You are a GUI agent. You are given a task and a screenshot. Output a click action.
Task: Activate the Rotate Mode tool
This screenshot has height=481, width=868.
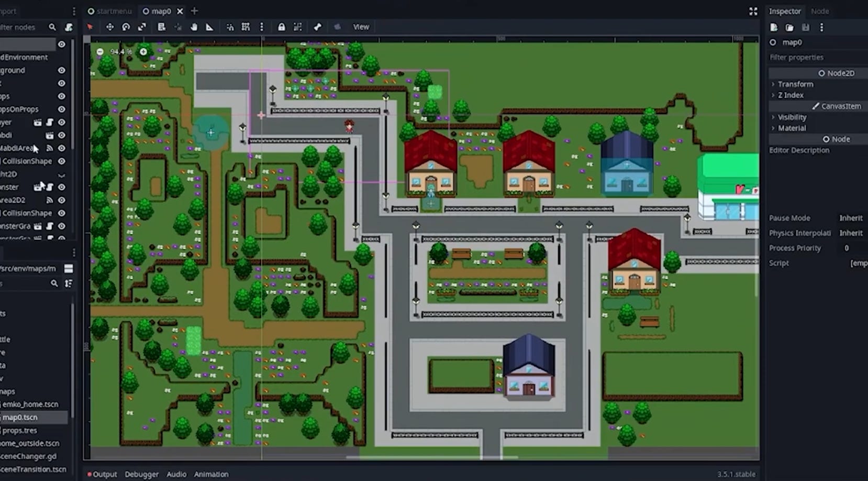pos(126,27)
